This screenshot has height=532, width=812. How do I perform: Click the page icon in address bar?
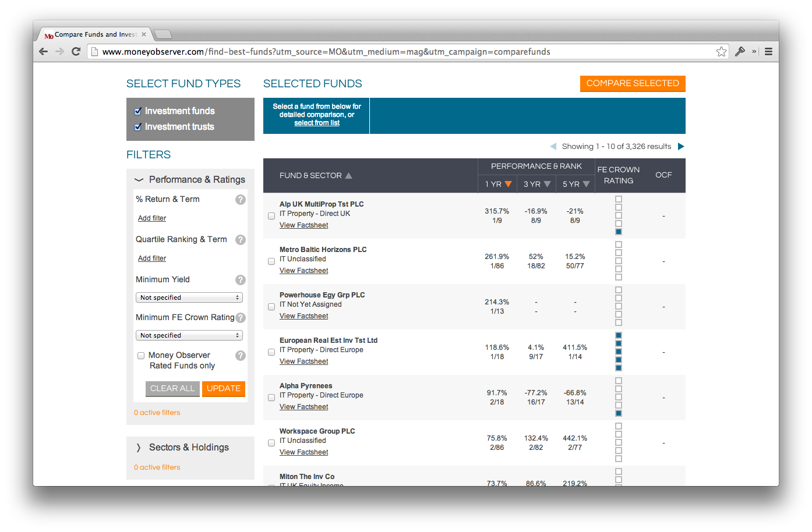pyautogui.click(x=94, y=51)
